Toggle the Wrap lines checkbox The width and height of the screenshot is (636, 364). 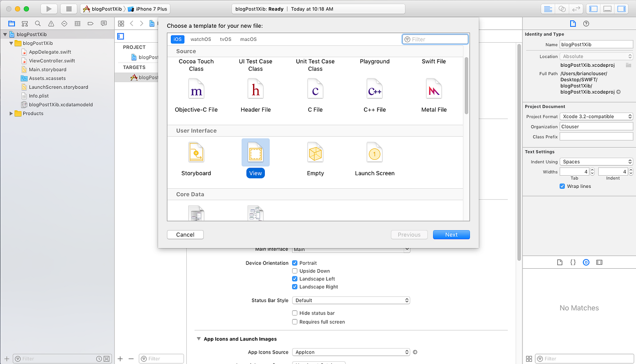point(562,186)
